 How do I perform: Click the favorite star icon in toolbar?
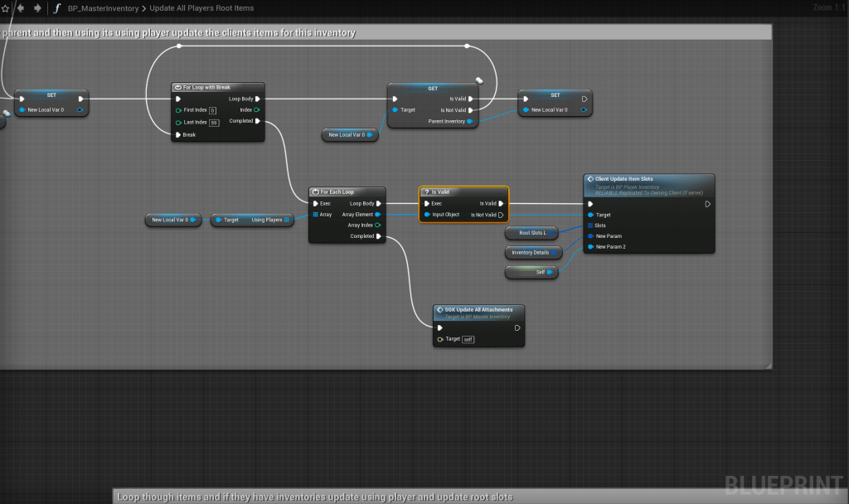click(x=4, y=8)
